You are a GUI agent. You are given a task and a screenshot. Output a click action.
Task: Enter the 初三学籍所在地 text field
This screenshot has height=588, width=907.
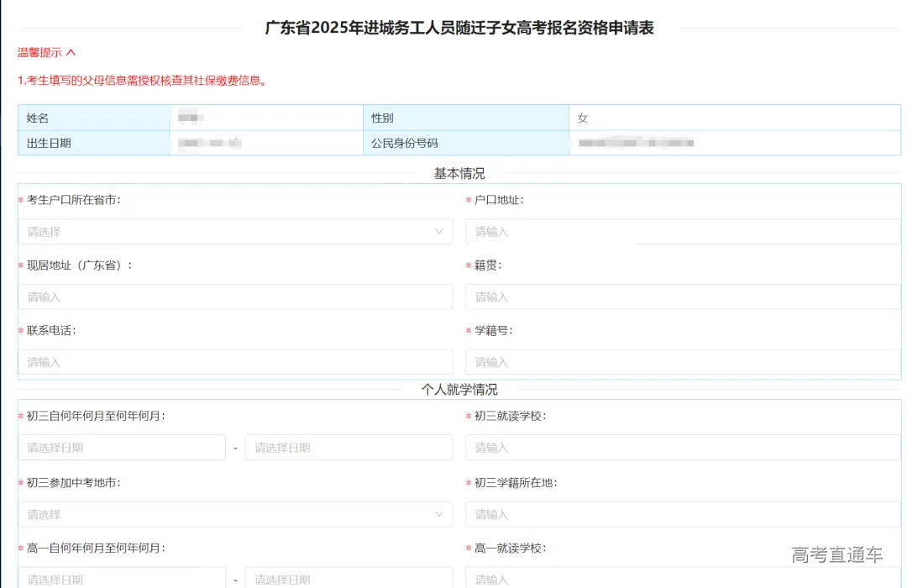(682, 514)
